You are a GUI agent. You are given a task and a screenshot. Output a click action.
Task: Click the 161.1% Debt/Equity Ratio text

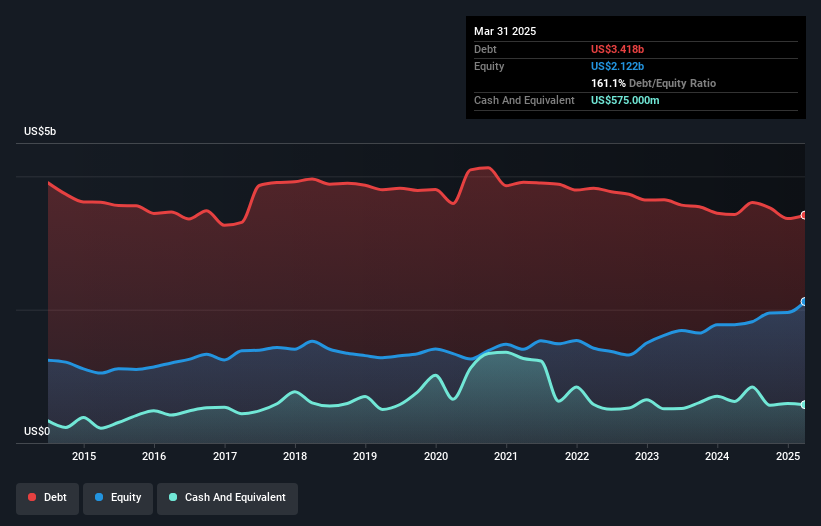[653, 83]
